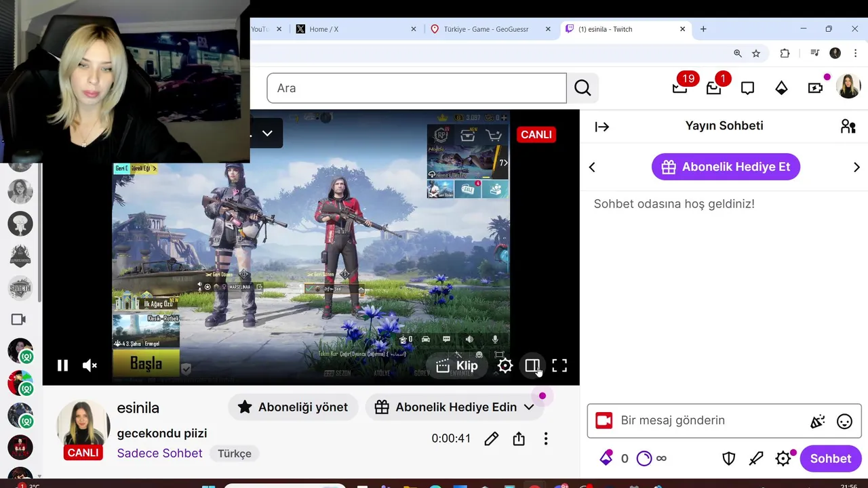Click the 'Sohbet odasına hoş geldiniz!' message

[x=674, y=203]
